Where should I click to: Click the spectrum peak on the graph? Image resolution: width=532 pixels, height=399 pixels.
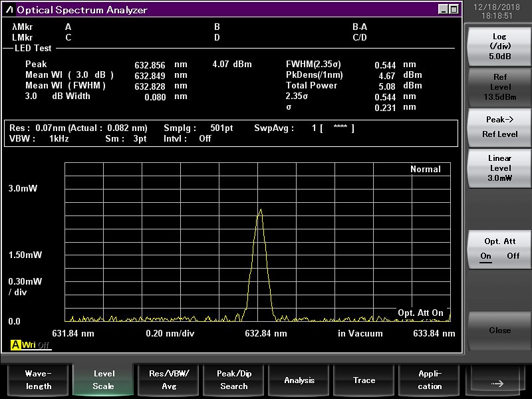coord(260,210)
